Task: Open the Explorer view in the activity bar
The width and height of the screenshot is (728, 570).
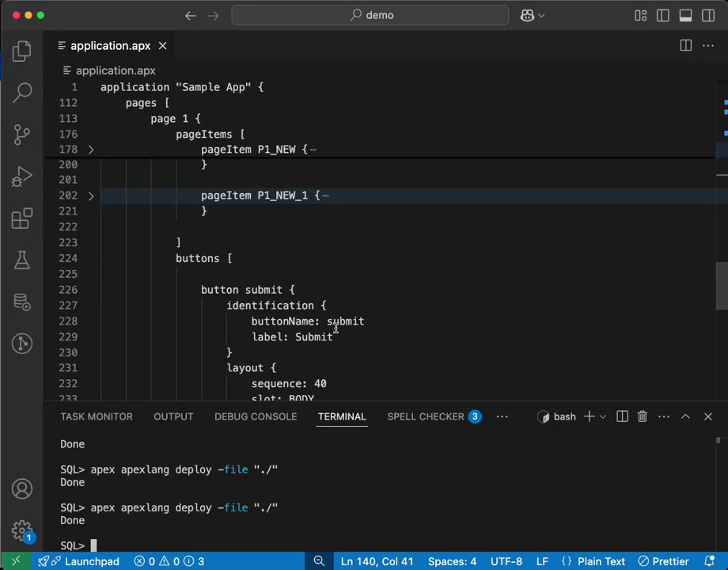Action: click(22, 51)
